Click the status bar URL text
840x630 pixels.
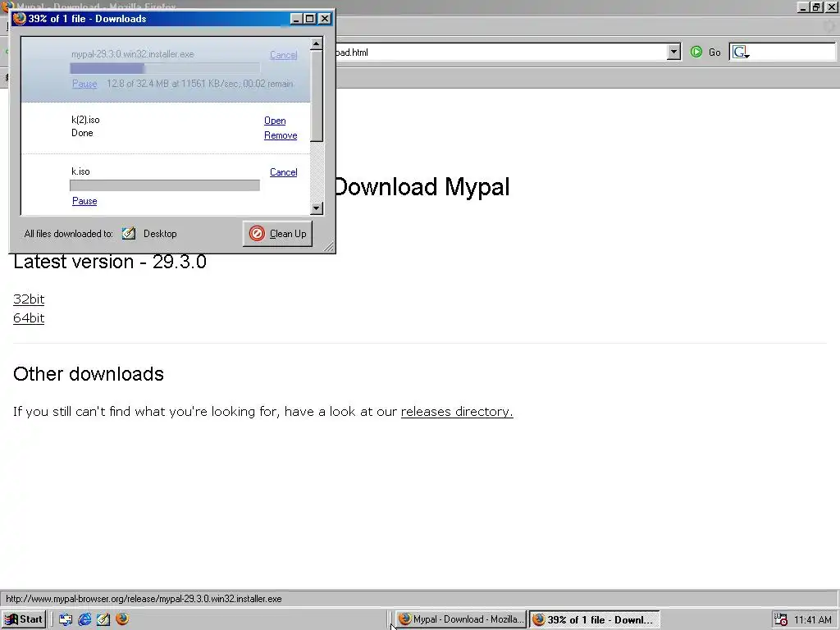[144, 599]
